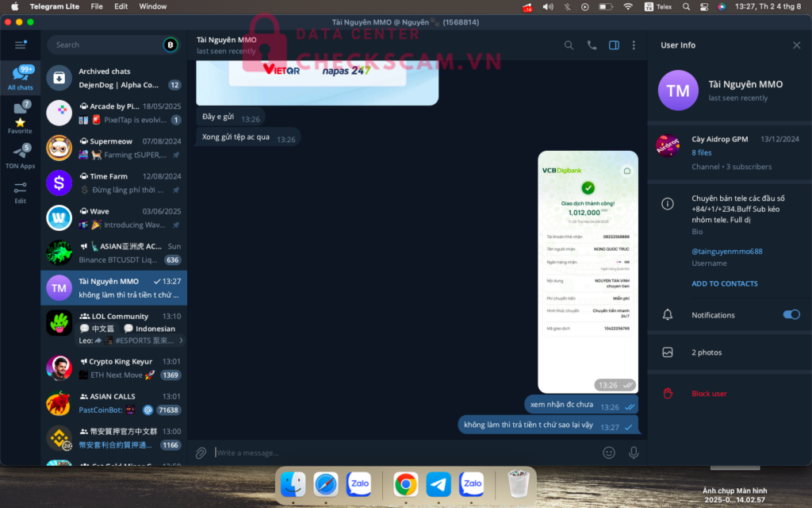
Task: Open the Time Farm chat
Action: pyautogui.click(x=114, y=183)
